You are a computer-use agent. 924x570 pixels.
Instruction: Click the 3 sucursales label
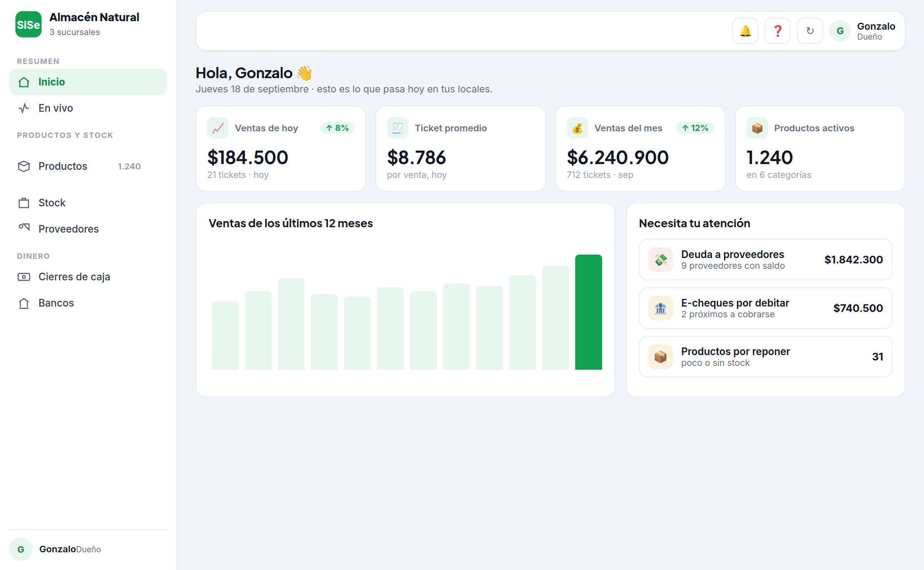click(75, 32)
